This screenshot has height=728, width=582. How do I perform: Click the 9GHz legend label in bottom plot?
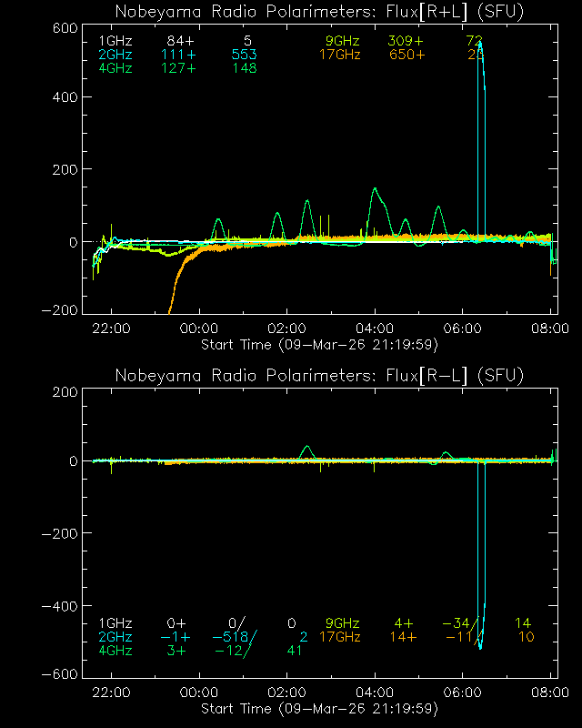[x=343, y=623]
